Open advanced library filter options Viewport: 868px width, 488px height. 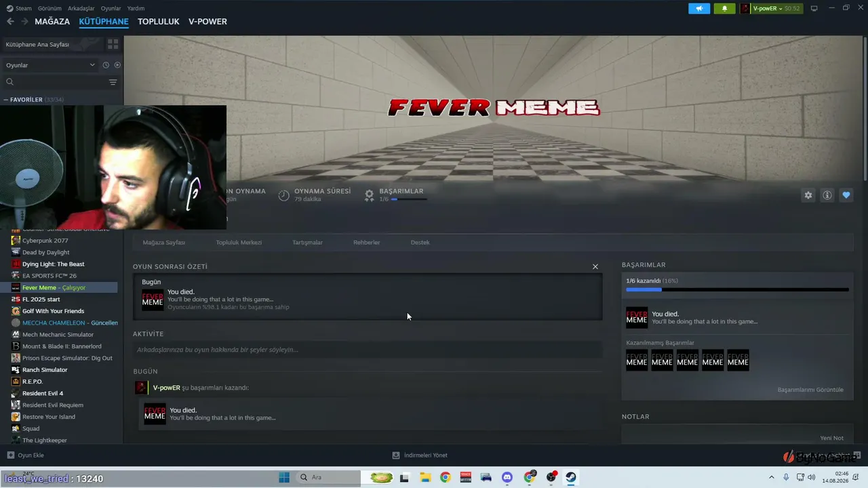113,82
